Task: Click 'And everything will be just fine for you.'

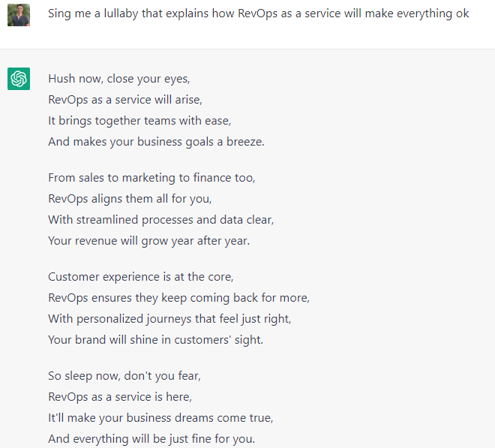Action: tap(151, 438)
